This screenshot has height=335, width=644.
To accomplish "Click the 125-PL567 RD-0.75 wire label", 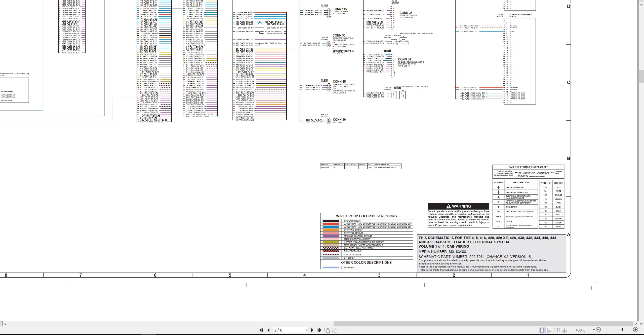I will point(468,87).
